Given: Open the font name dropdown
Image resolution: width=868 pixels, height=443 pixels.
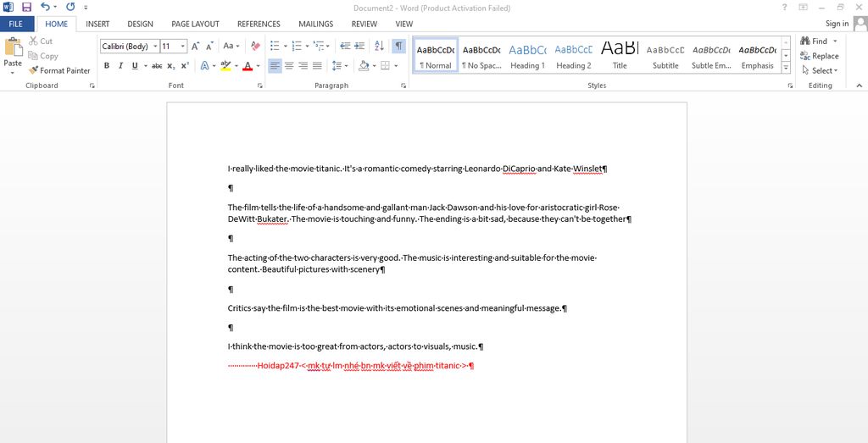Looking at the screenshot, I should (156, 47).
